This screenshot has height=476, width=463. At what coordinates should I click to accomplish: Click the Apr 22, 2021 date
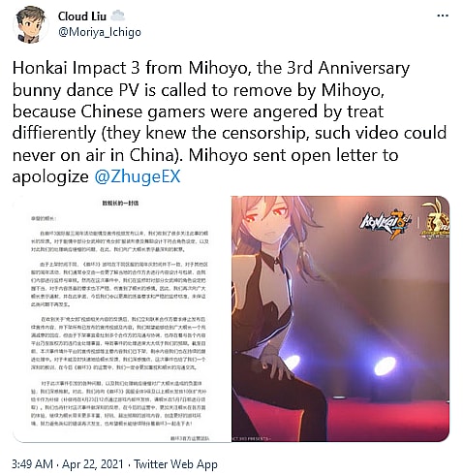click(x=93, y=464)
